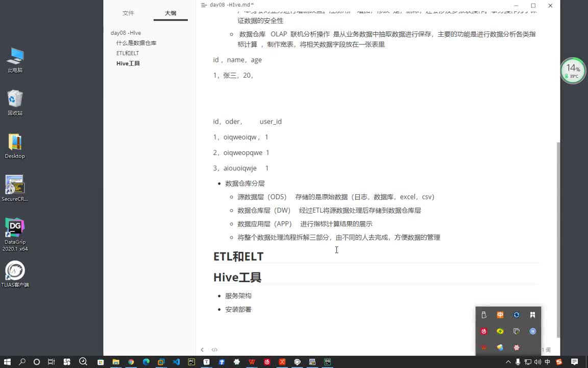Open 回收站 recycle bin icon
Viewport: 588px width, 368px height.
(x=15, y=103)
